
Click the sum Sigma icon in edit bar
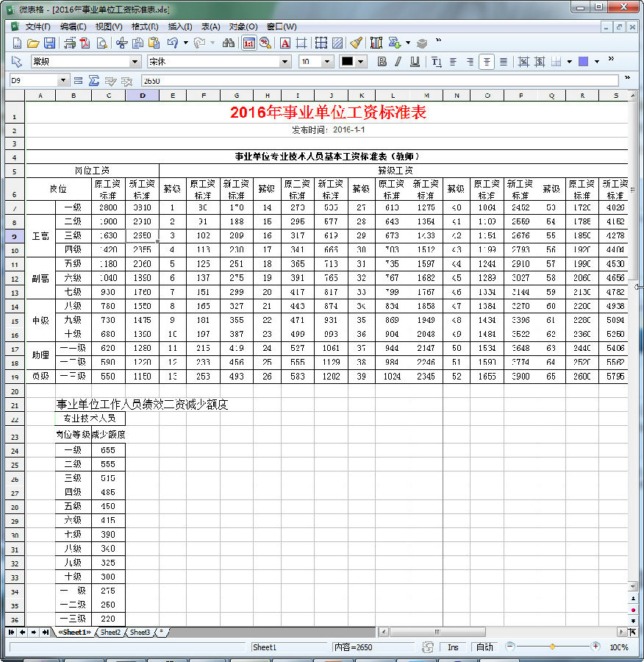click(93, 81)
